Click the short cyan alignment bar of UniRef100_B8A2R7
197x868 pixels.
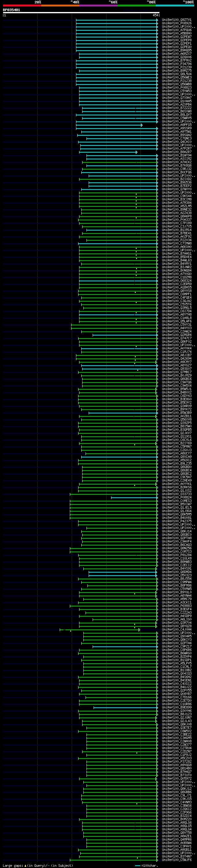point(108,152)
